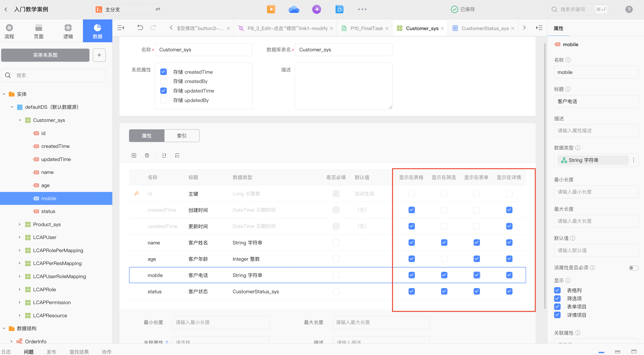Viewport: 644px width, 355px height.
Task: Click the back arrow beside 入门教学案例
Action: click(6, 9)
